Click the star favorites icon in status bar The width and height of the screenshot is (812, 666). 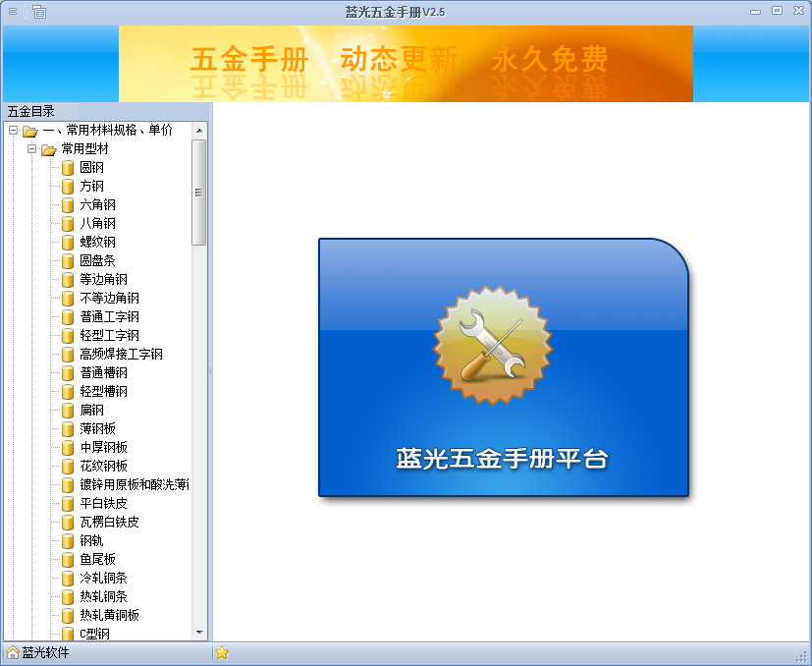click(222, 652)
